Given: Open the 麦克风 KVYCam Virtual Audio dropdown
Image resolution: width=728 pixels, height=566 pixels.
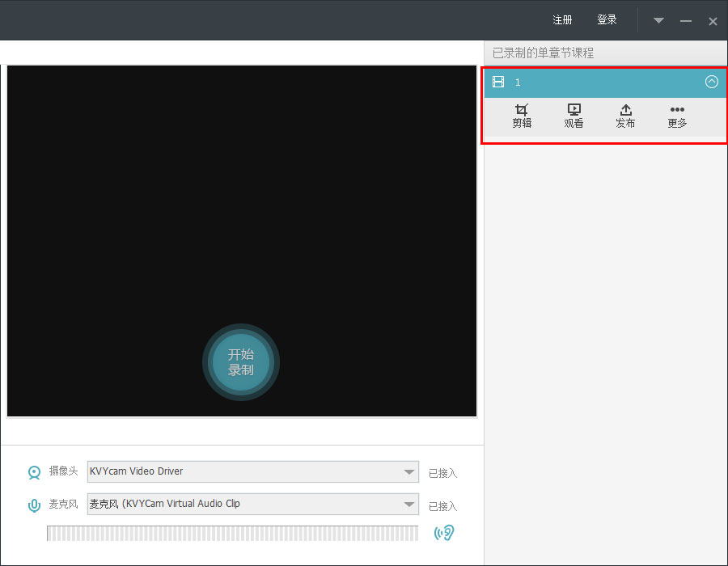Looking at the screenshot, I should click(408, 505).
